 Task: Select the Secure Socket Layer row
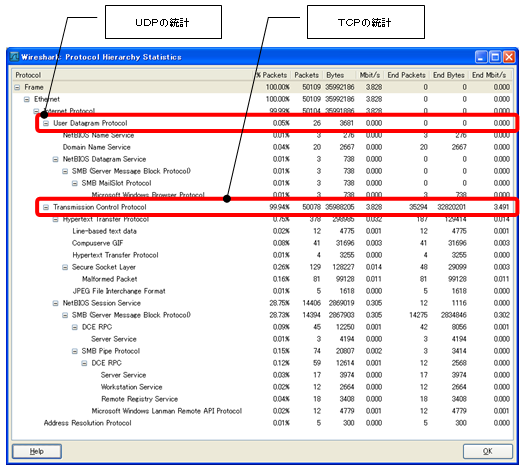262,267
